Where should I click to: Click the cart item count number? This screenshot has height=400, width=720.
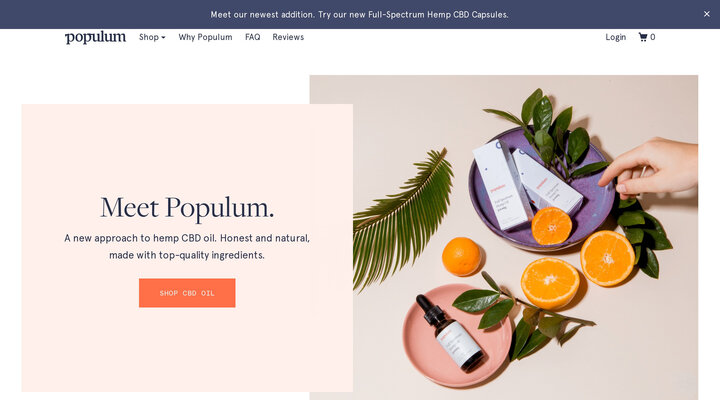pos(652,37)
